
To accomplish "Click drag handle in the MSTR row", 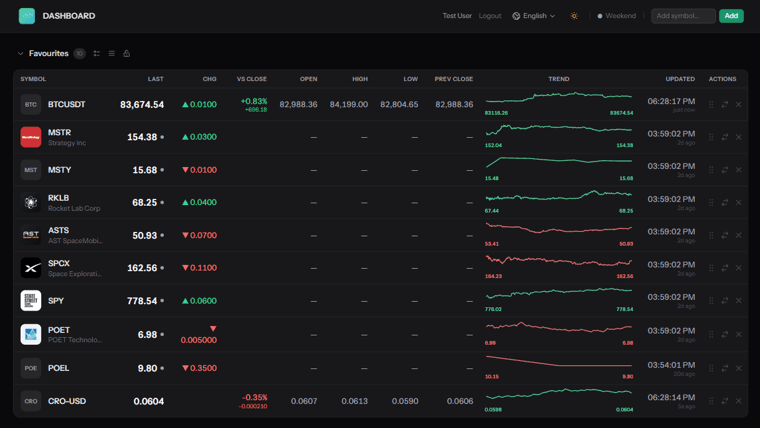I will click(711, 137).
